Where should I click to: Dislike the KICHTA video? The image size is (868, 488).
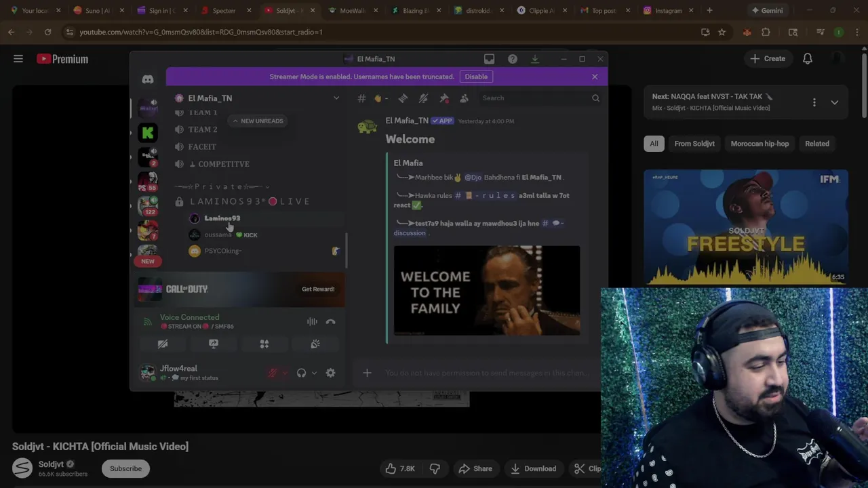pos(435,468)
